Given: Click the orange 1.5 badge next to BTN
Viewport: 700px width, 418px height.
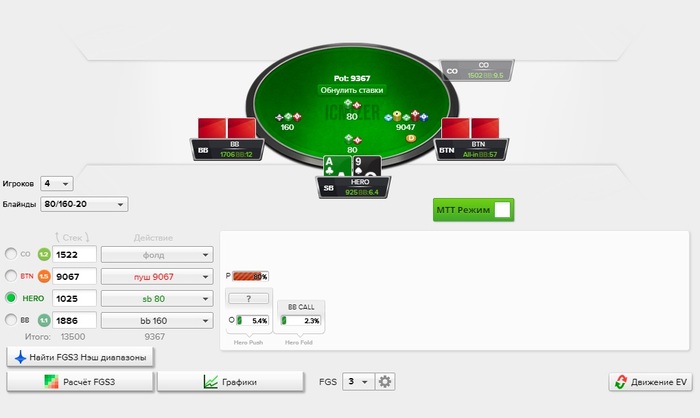Looking at the screenshot, I should click(44, 276).
